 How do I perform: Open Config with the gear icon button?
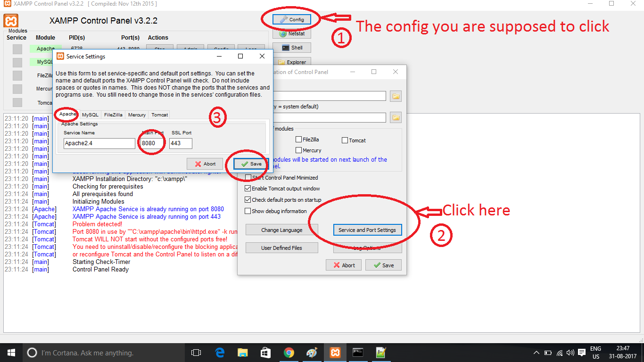291,19
